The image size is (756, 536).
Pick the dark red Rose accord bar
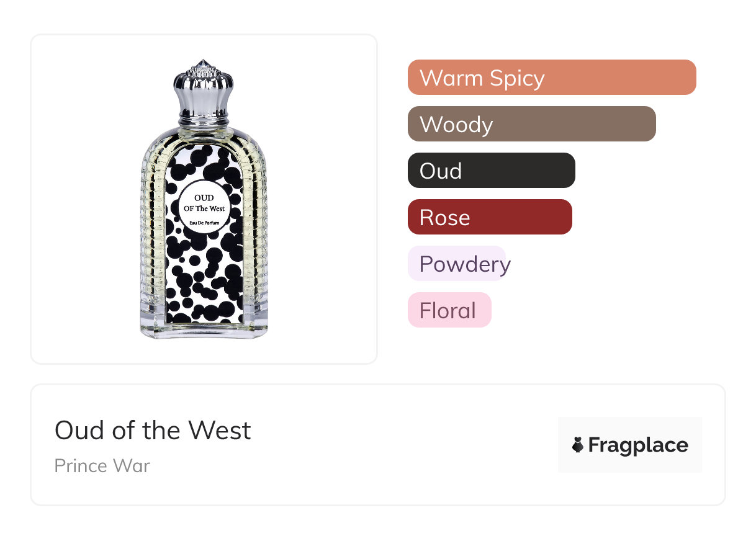point(489,217)
